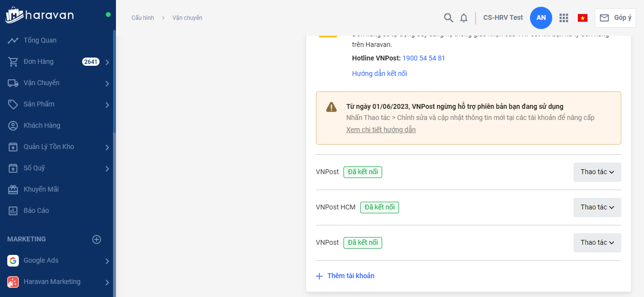Open Hướng dẫn kết nối link
644x297 pixels.
pyautogui.click(x=379, y=74)
